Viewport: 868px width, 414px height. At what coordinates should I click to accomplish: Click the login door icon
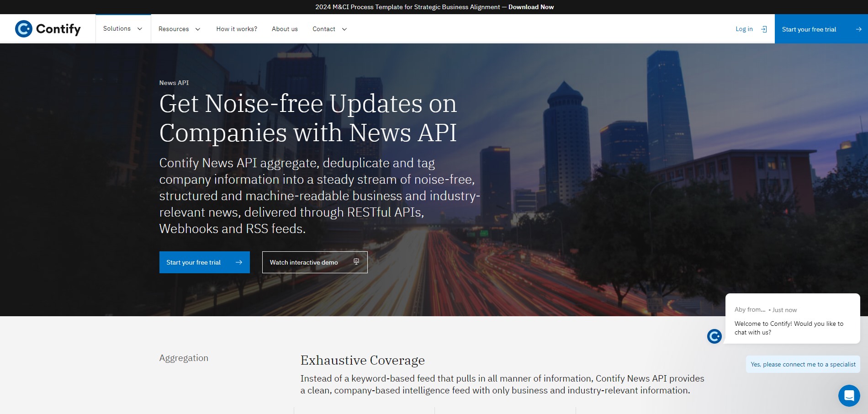(764, 29)
